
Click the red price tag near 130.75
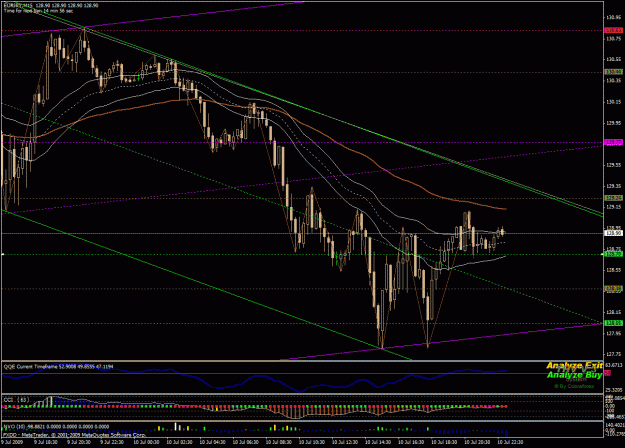coord(614,30)
